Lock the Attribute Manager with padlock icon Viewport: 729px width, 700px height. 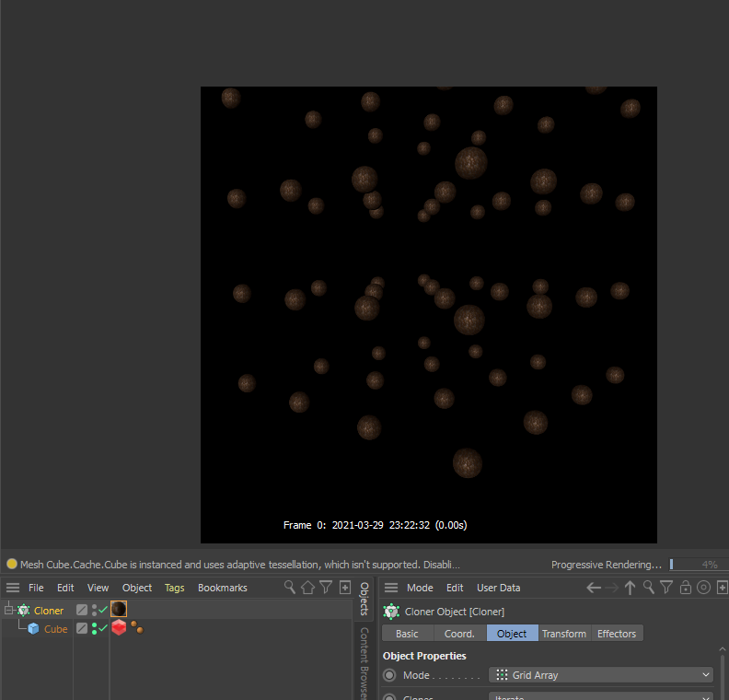tap(685, 588)
